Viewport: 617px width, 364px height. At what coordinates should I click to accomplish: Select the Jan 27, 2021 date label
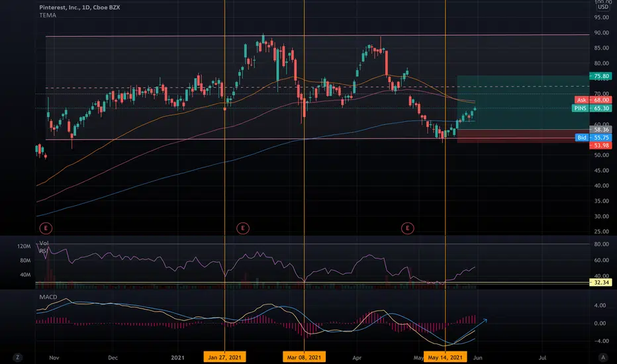224,357
